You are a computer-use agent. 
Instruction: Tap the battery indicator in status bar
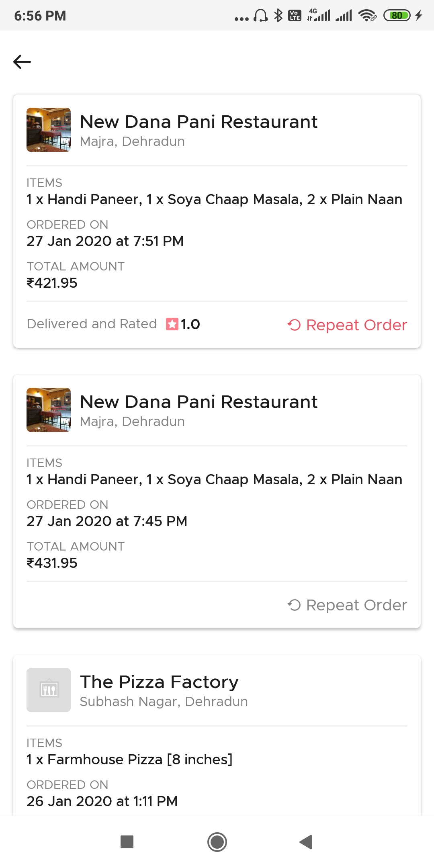(397, 16)
